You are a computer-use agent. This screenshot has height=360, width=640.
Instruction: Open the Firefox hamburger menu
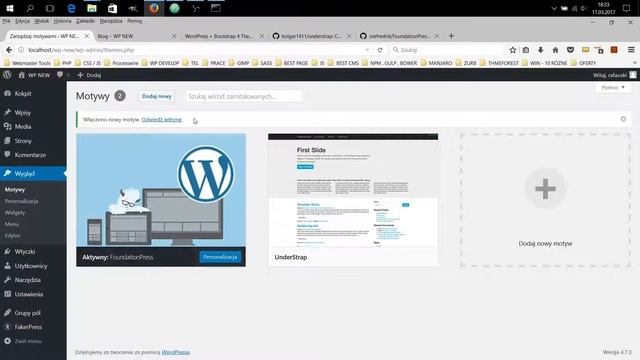coord(631,50)
